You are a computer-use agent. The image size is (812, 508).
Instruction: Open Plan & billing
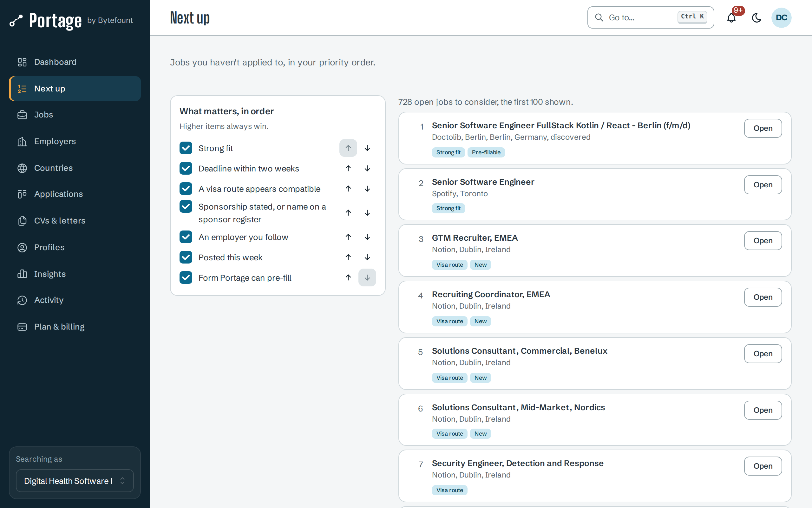(x=75, y=327)
